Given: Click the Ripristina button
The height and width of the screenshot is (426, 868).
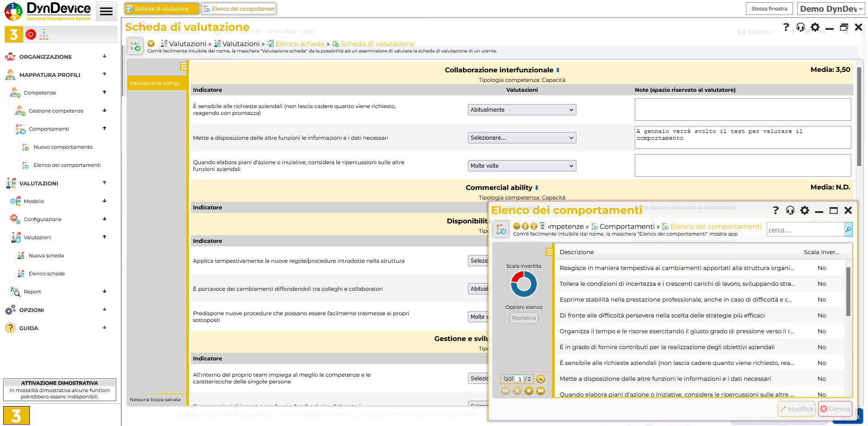Looking at the screenshot, I should [x=524, y=318].
